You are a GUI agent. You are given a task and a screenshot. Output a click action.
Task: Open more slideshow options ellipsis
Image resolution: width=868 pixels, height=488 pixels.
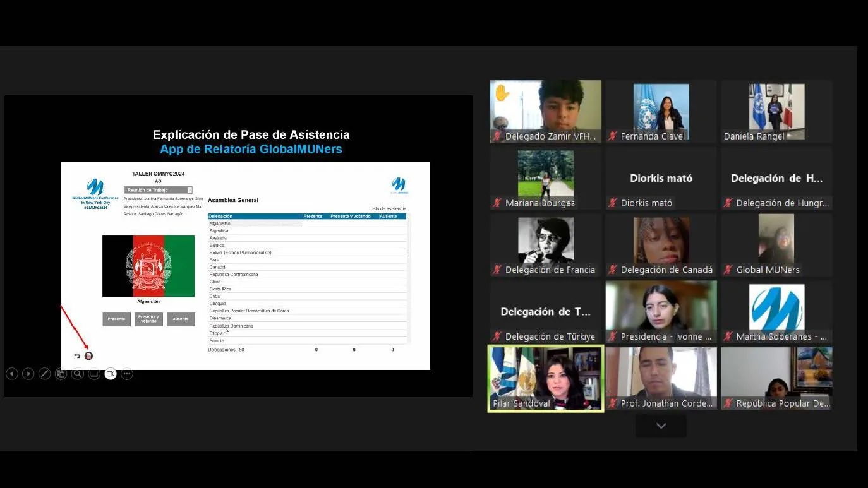click(x=127, y=374)
